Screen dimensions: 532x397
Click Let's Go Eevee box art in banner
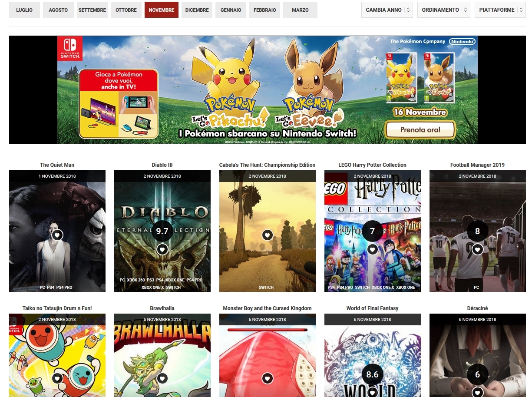439,78
